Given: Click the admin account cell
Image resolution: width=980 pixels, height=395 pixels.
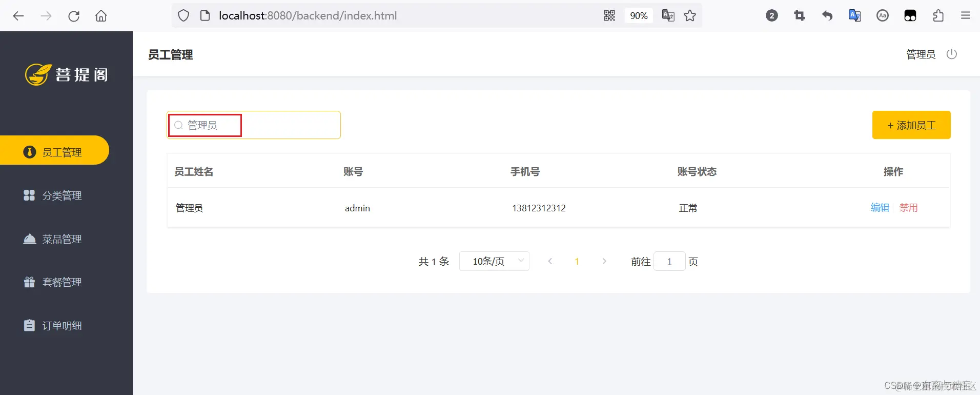Looking at the screenshot, I should coord(357,208).
